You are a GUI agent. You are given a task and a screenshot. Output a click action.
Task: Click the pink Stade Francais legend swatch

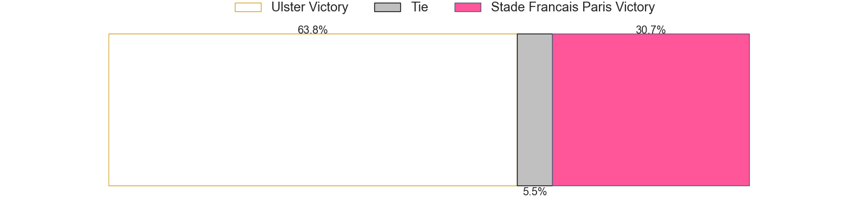[x=468, y=8]
